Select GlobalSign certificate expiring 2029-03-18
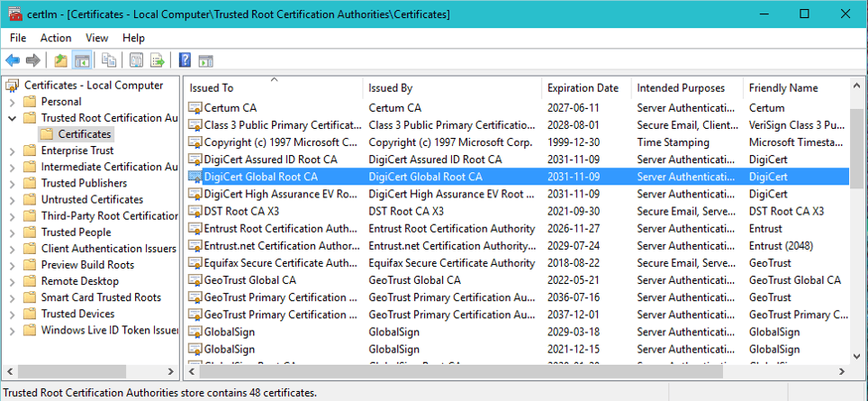Screen dimensions: 868x401 coord(517,332)
